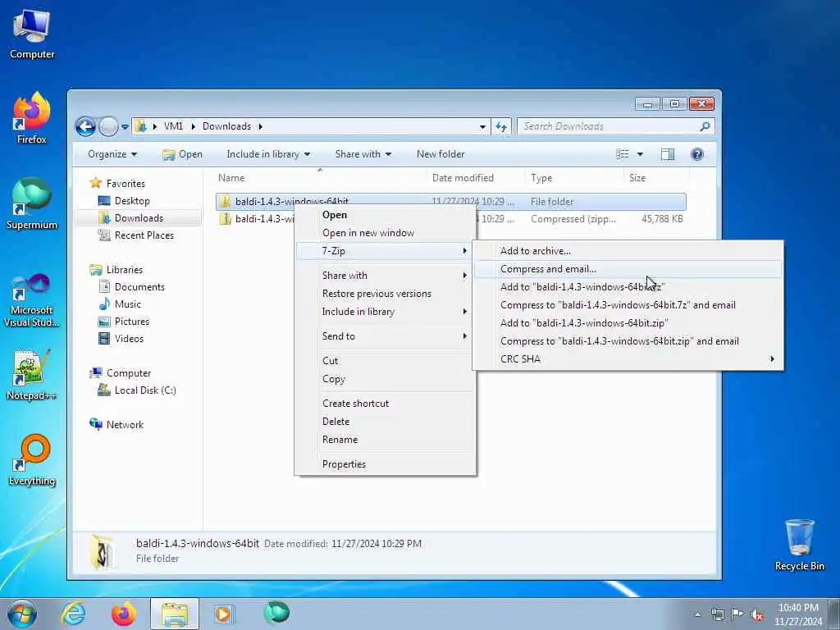
Task: Change your view icon in toolbar
Action: point(623,154)
